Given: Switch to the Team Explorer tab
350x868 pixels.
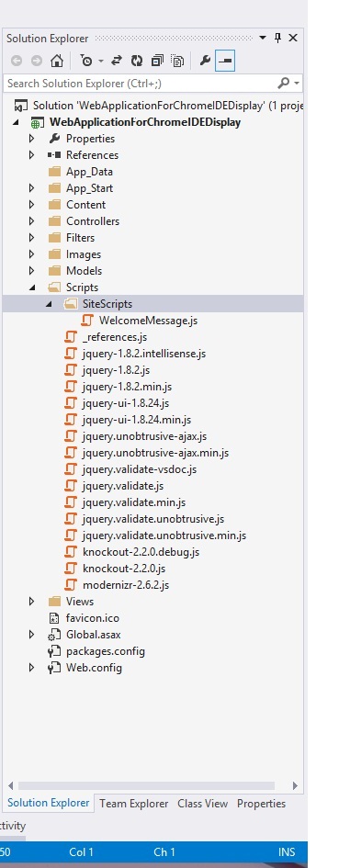Looking at the screenshot, I should coord(133,803).
